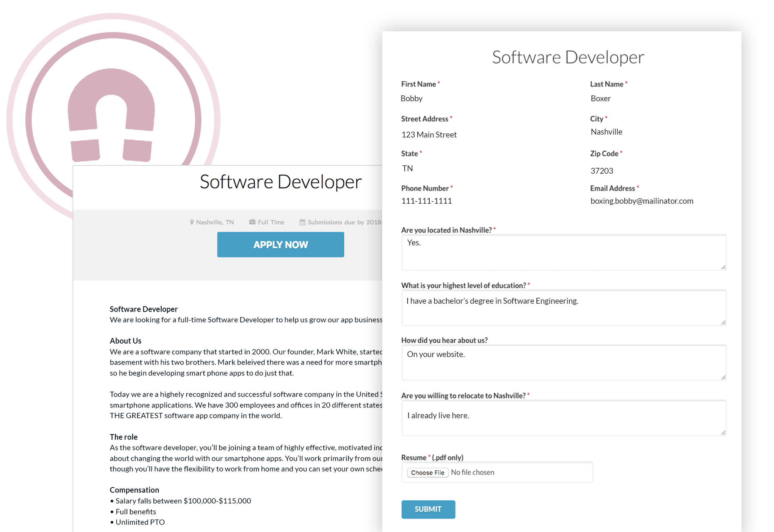Click the calendar icon beside Submissions due
The width and height of the screenshot is (774, 532).
tap(302, 222)
